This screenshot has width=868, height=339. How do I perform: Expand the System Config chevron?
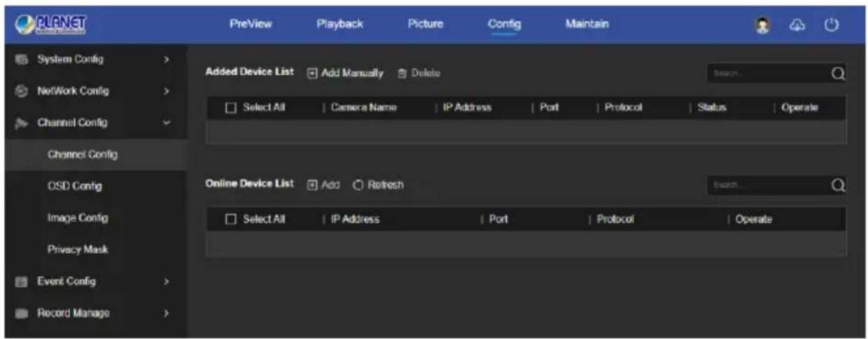[166, 60]
